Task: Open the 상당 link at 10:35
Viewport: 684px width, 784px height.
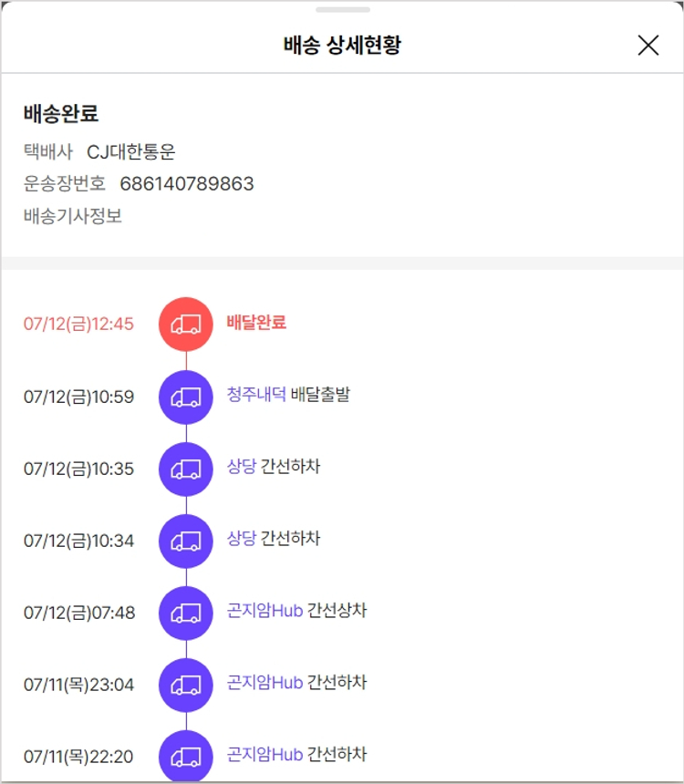Action: coord(242,467)
